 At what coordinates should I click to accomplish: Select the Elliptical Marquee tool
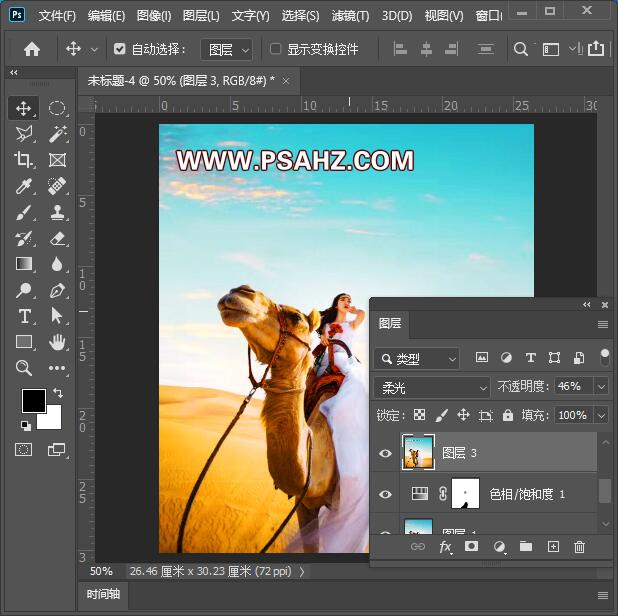coord(57,108)
